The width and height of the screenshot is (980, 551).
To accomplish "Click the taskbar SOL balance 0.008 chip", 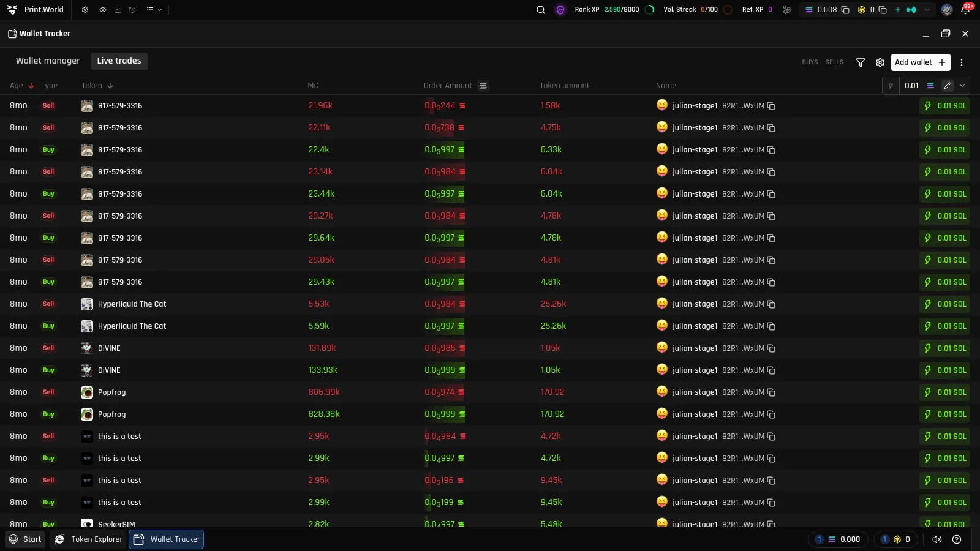I will 838,539.
